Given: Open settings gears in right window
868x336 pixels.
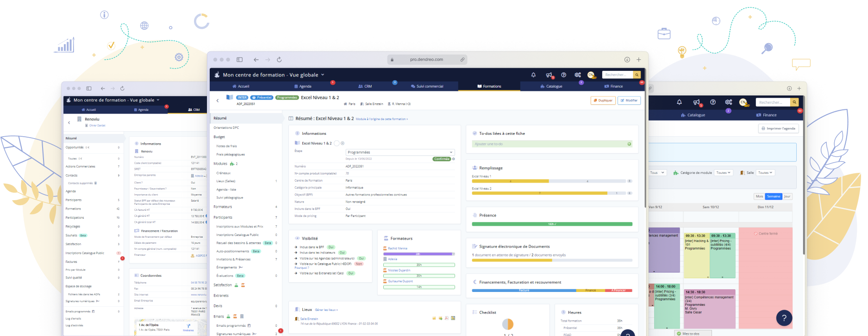Looking at the screenshot, I should (x=729, y=102).
